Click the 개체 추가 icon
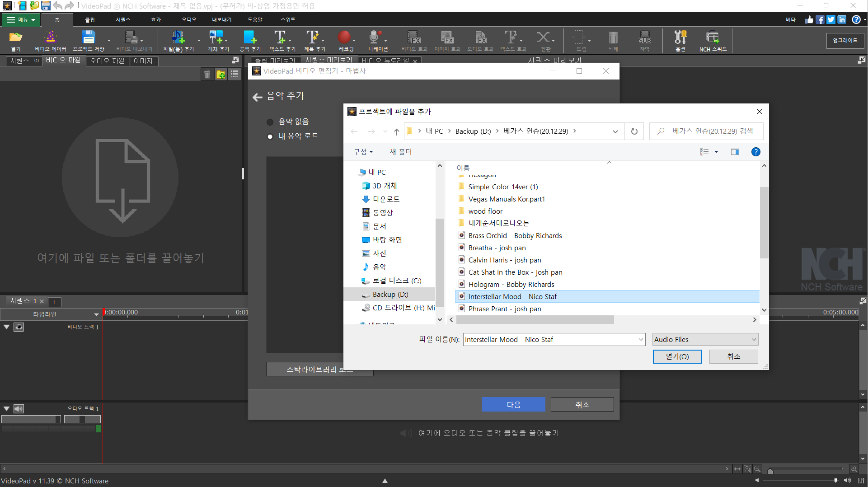This screenshot has width=868, height=487. (x=216, y=37)
